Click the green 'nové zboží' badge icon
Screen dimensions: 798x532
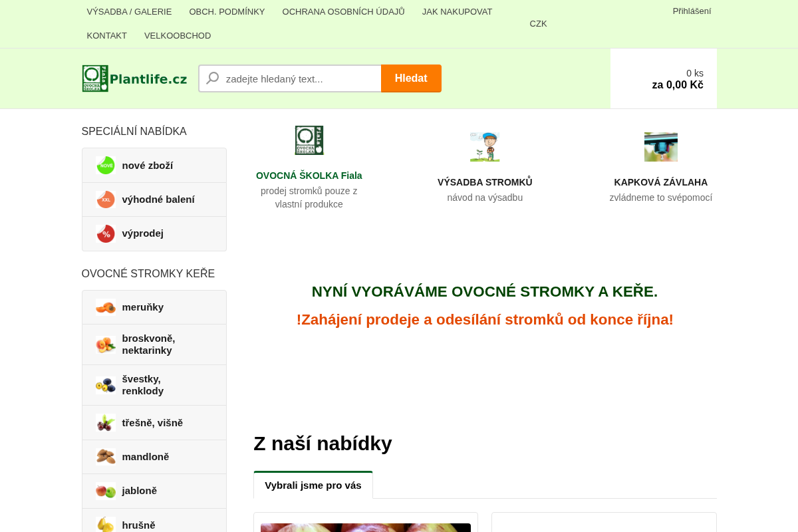106,166
